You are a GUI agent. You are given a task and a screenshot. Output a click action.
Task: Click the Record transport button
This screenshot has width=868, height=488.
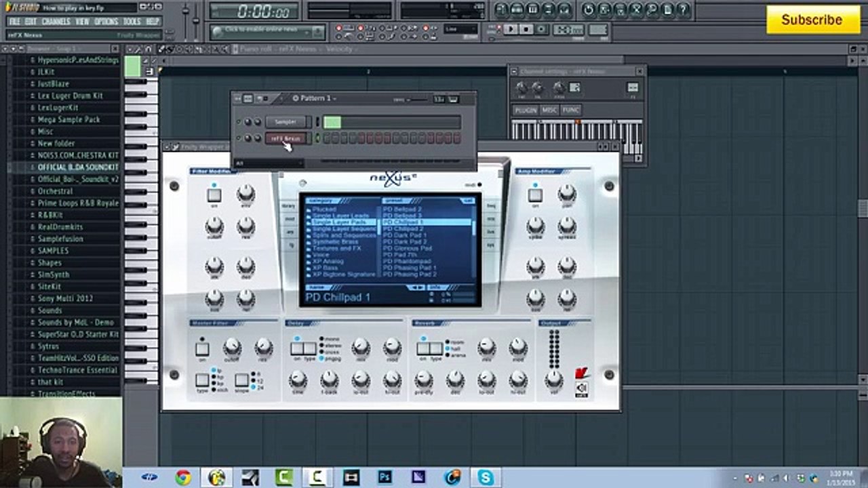coord(542,29)
